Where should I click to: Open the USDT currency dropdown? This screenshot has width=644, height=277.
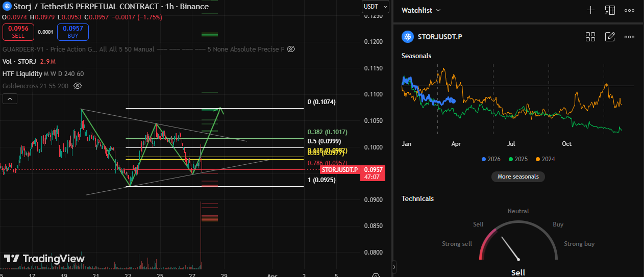tap(376, 7)
